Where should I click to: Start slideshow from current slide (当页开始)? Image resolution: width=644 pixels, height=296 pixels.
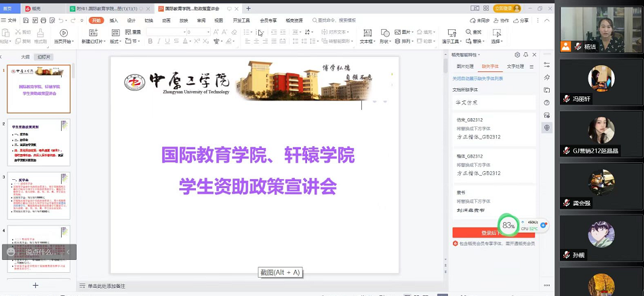(x=64, y=36)
